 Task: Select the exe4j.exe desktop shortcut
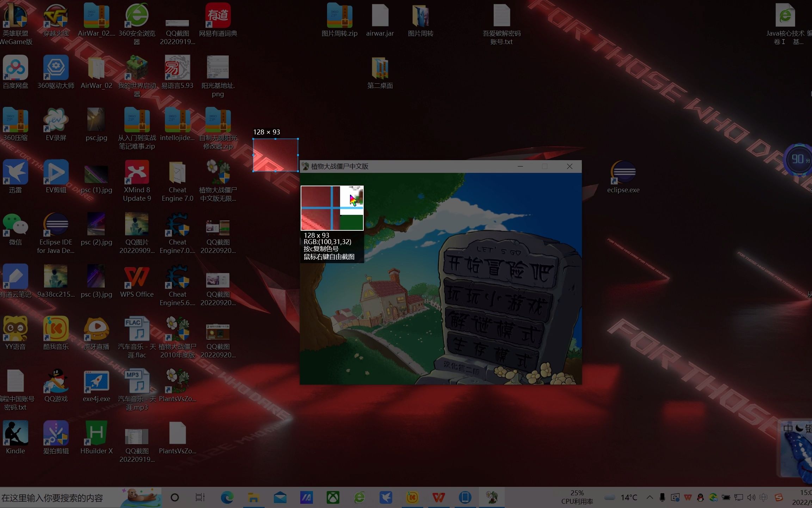[96, 386]
